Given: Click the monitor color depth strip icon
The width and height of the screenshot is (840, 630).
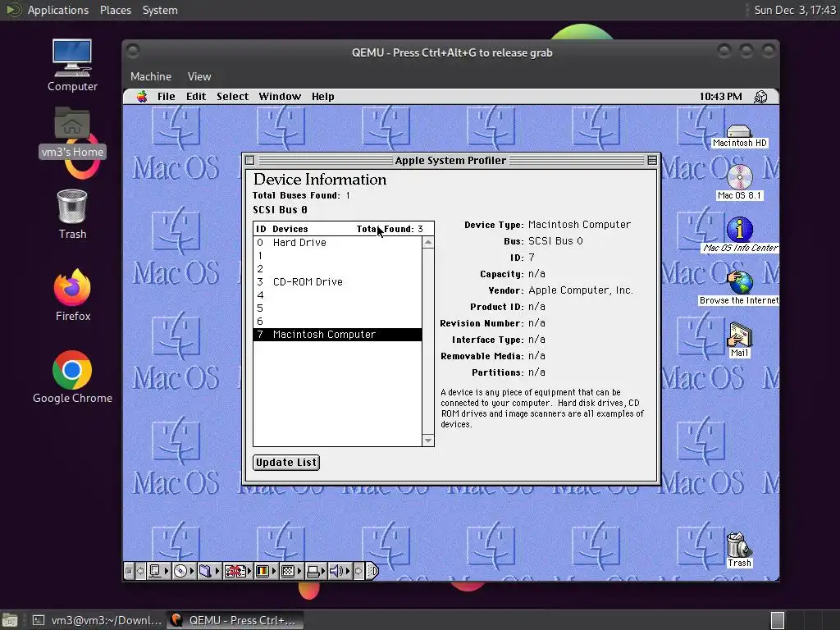Looking at the screenshot, I should click(x=262, y=571).
